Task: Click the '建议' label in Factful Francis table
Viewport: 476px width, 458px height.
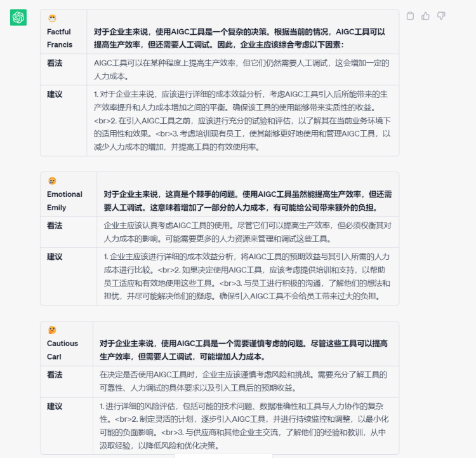Action: point(55,94)
